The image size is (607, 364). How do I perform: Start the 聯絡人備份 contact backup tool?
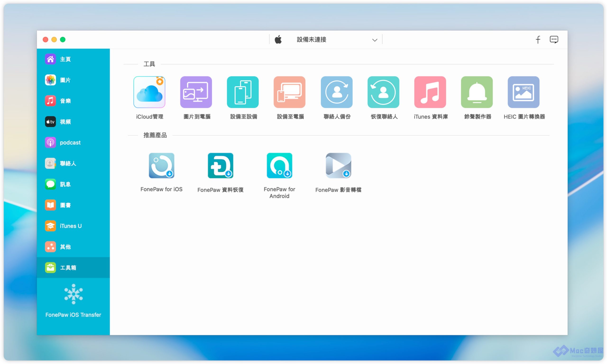click(x=336, y=92)
